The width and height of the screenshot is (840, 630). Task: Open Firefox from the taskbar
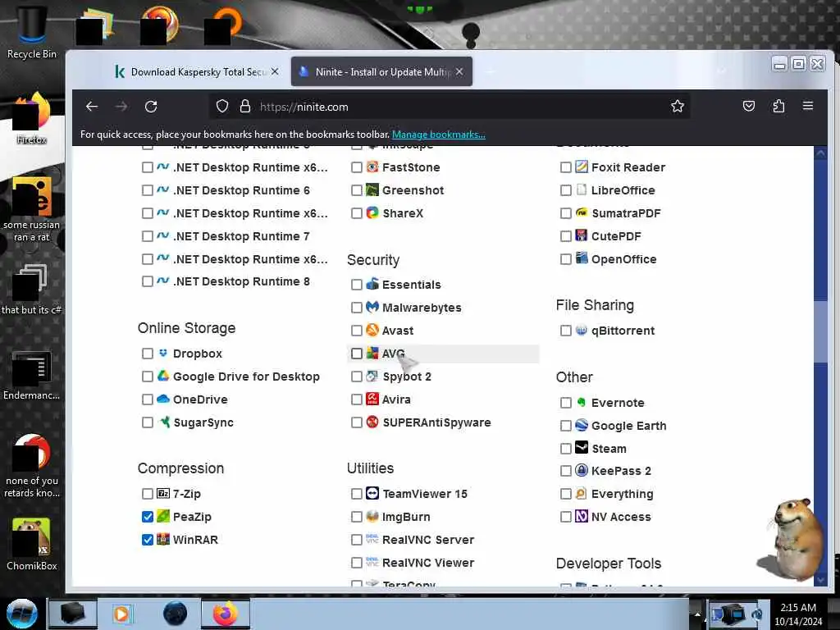pyautogui.click(x=225, y=613)
